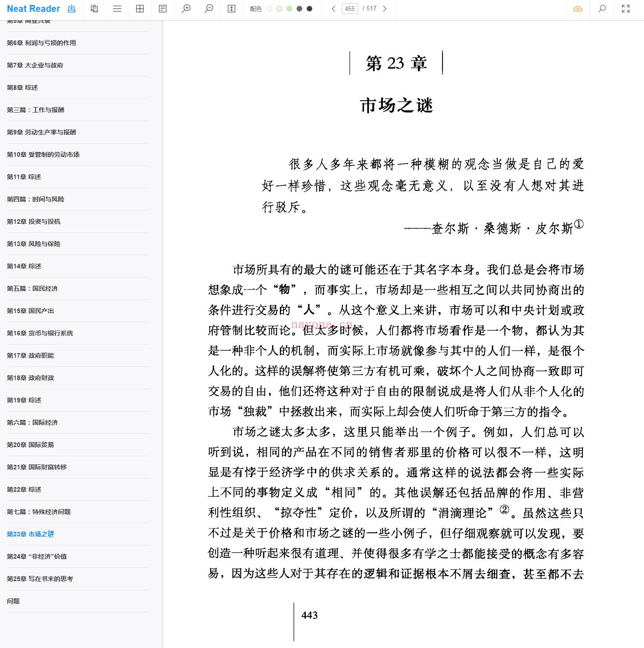Open chapter 第6章 利润与亏损的作用
644x648 pixels.
pyautogui.click(x=41, y=43)
